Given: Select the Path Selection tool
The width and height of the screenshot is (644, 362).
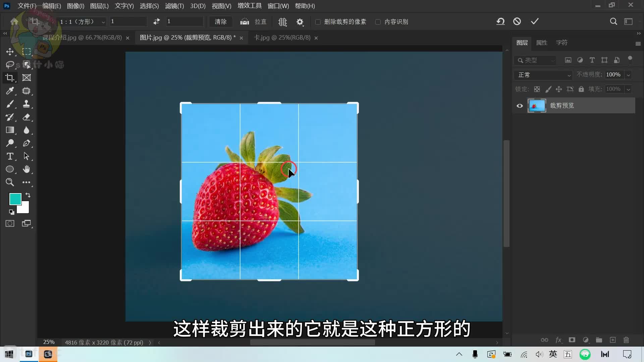Looking at the screenshot, I should coord(26,156).
